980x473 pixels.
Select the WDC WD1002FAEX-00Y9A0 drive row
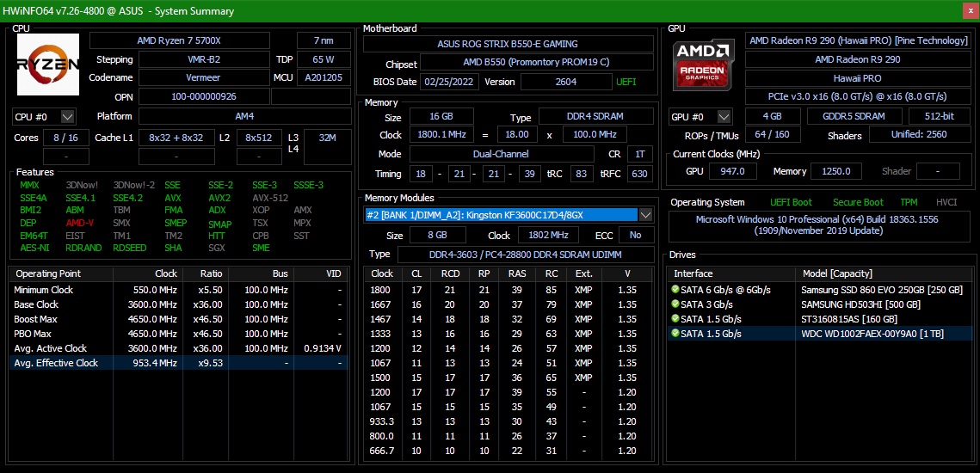tap(820, 334)
